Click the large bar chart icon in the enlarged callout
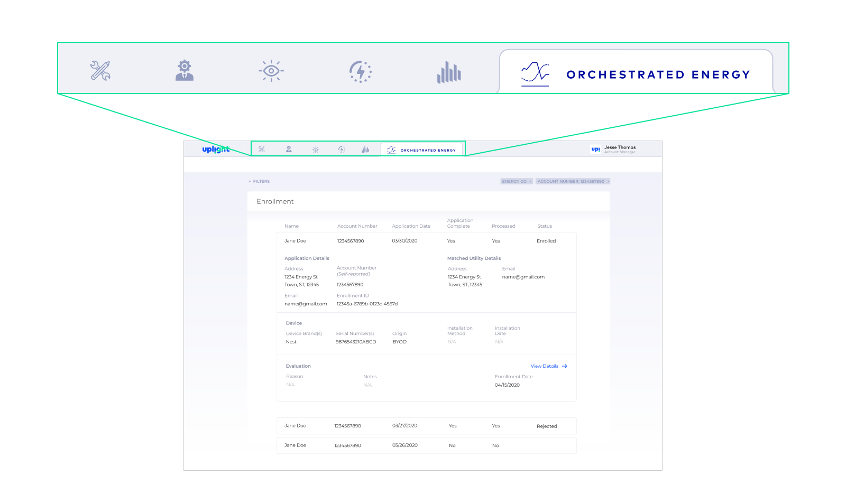 (449, 72)
